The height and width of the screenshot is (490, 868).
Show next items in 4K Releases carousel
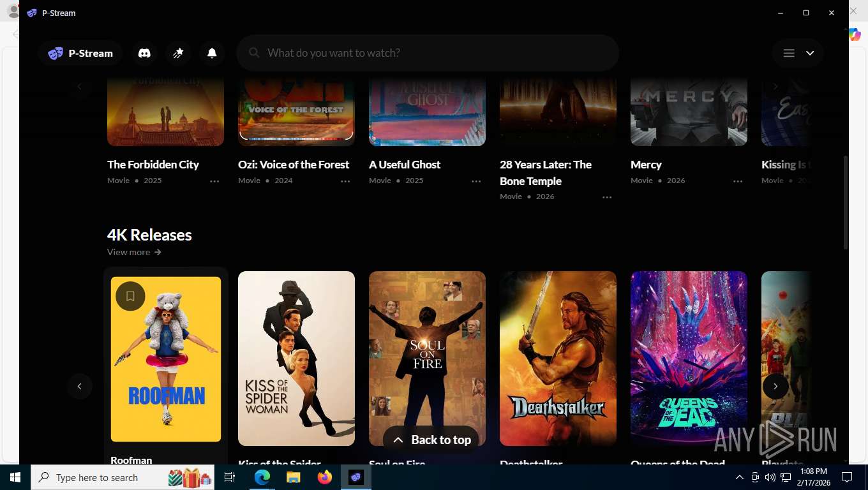(775, 386)
